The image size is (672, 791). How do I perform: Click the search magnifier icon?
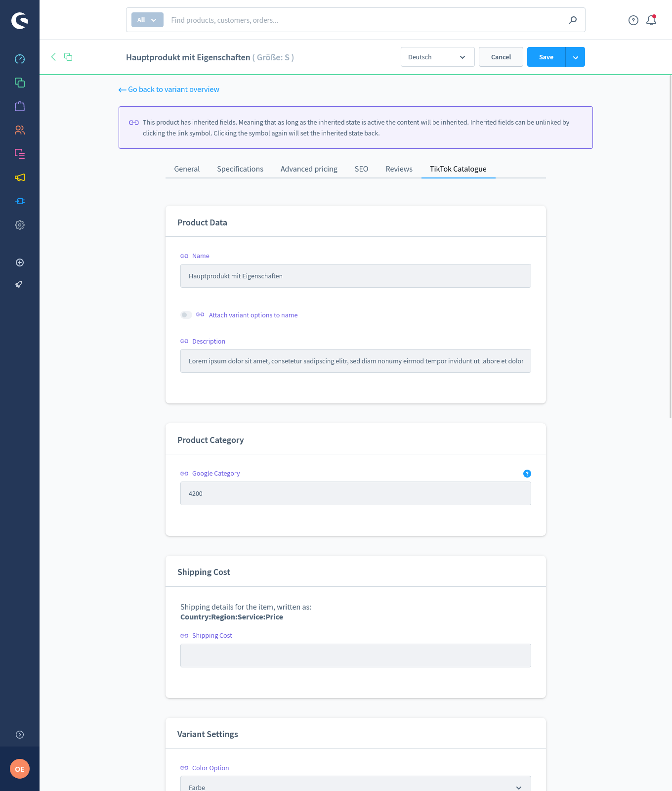tap(573, 20)
